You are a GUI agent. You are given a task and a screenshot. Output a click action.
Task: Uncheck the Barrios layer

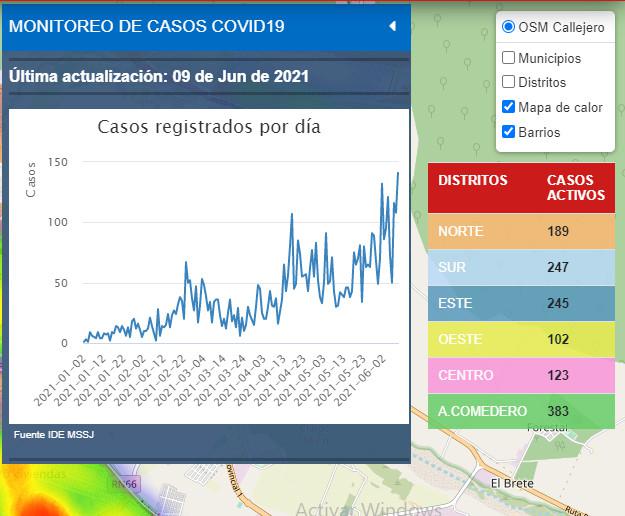pyautogui.click(x=509, y=132)
